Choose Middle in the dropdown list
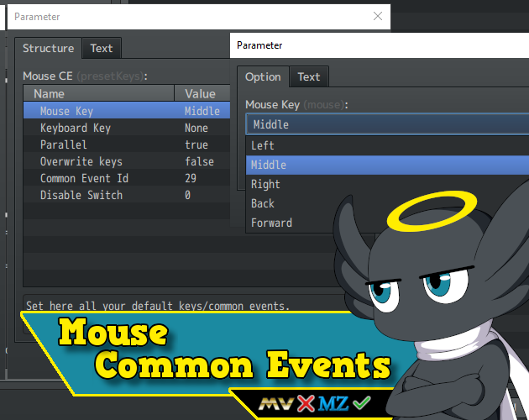Screen dimensions: 529x420 point(387,165)
